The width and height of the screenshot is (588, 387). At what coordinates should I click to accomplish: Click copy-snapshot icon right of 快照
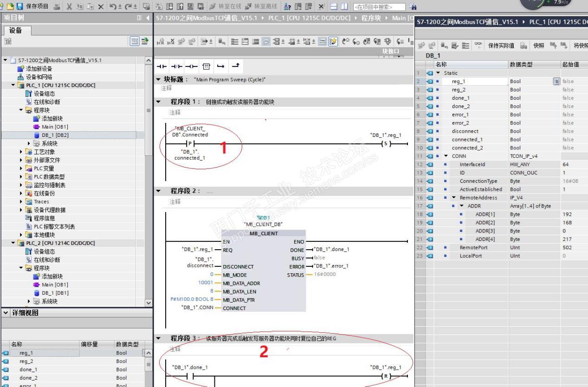[553, 45]
